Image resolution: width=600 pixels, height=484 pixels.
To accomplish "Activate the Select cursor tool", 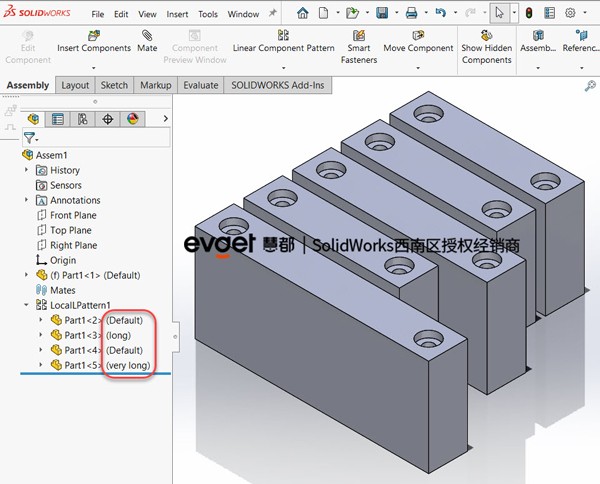I will (499, 13).
